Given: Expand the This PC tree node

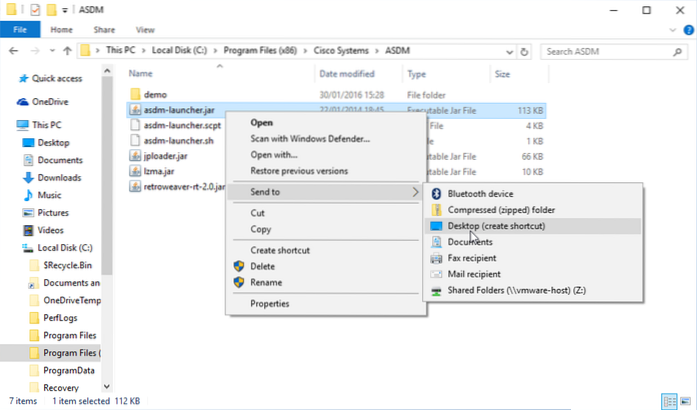Looking at the screenshot, I should coord(8,126).
